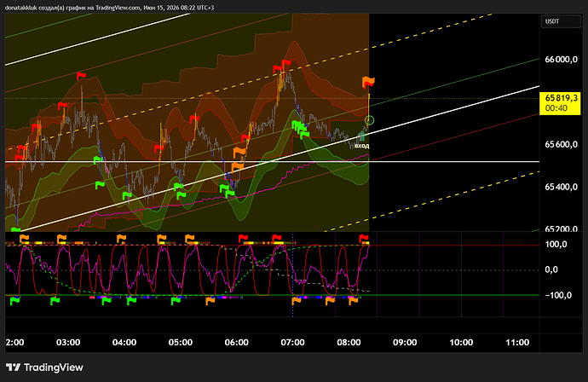Click the green circle marker on the last candle

point(369,120)
